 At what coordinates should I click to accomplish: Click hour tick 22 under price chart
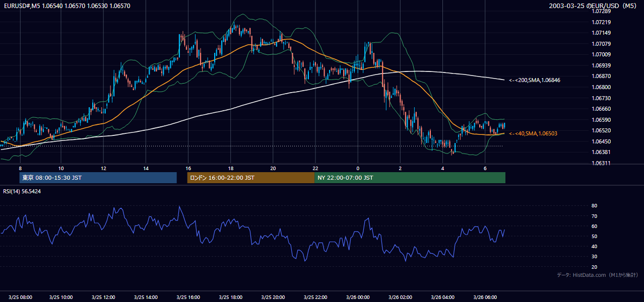tap(315, 168)
